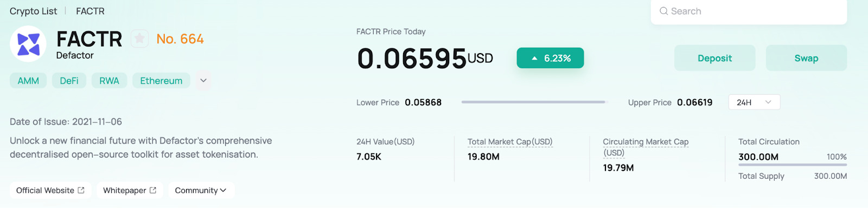868x208 pixels.
Task: Select the DeFi tag
Action: 69,81
